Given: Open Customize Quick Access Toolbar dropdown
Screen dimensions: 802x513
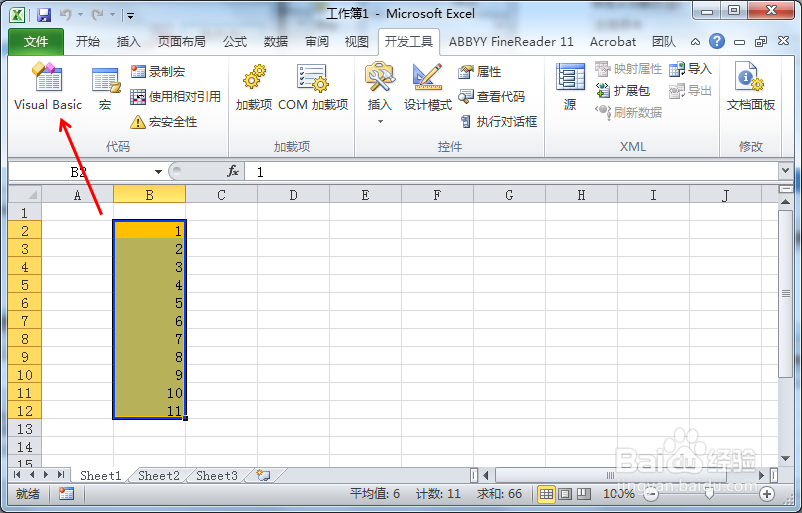Looking at the screenshot, I should (130, 16).
